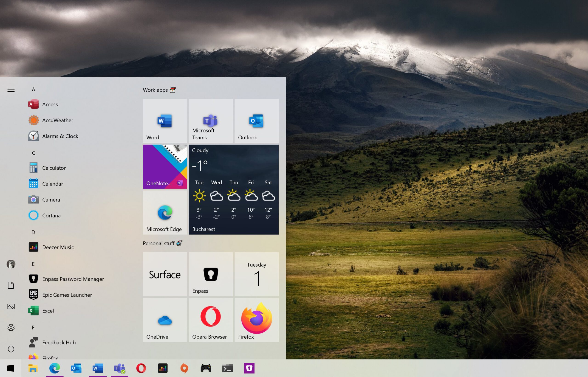
Task: Open the Word tile under Work apps
Action: tap(165, 121)
